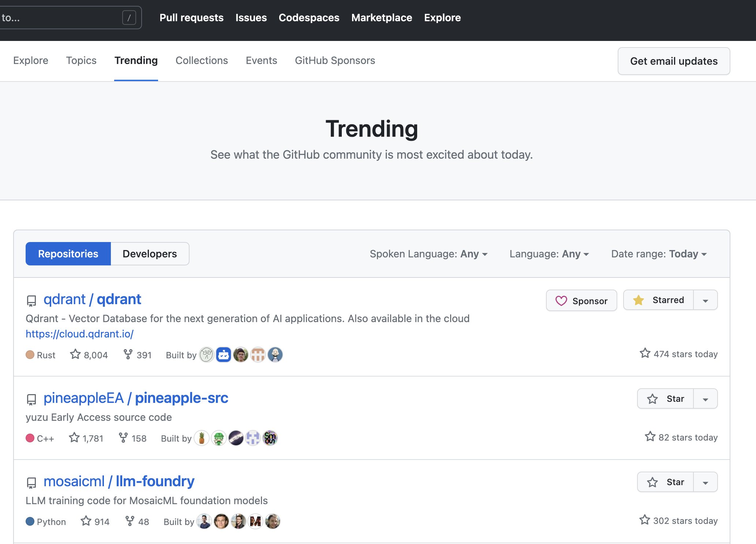756x544 pixels.
Task: Click the repo book icon beside qdrant/qdrant
Action: 31,301
